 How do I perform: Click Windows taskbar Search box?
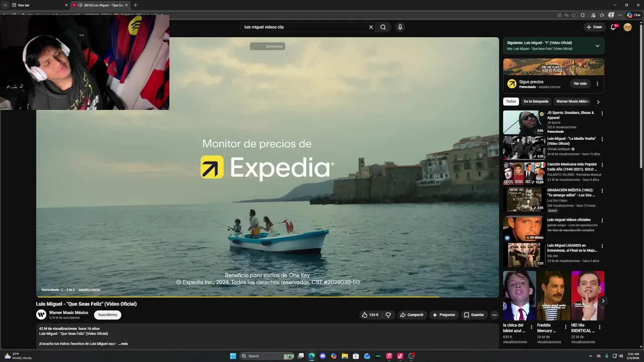pos(267,356)
